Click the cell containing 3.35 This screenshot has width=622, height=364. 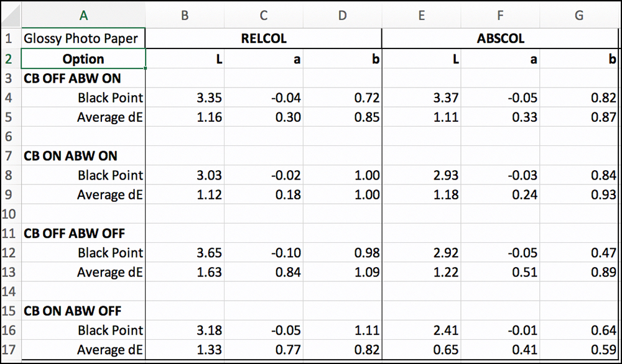(x=185, y=98)
